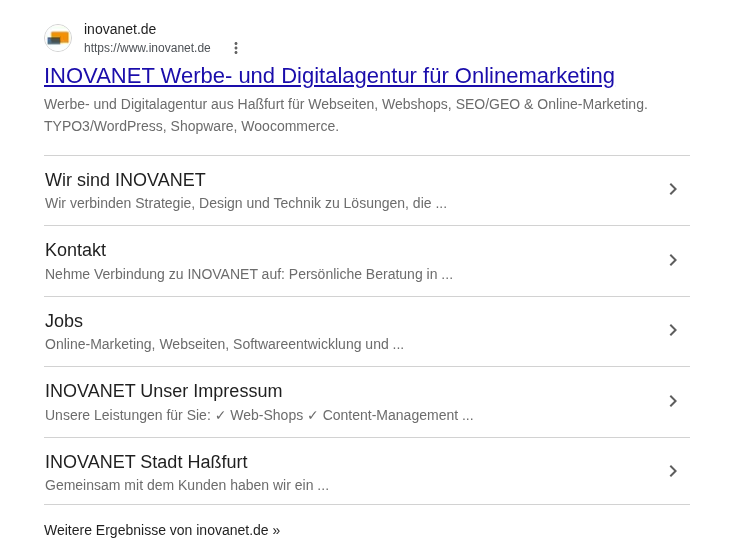Click description 'Online-Marketing, Webseiten, Softwareentwicklung und'

click(224, 344)
